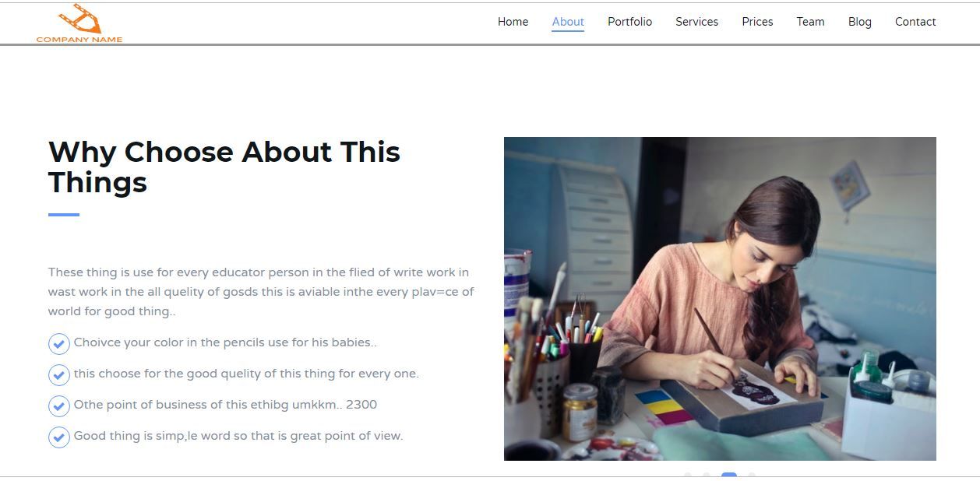Click the checkmark icon beside 'Othe point of business'
The height and width of the screenshot is (481, 980).
click(x=59, y=406)
